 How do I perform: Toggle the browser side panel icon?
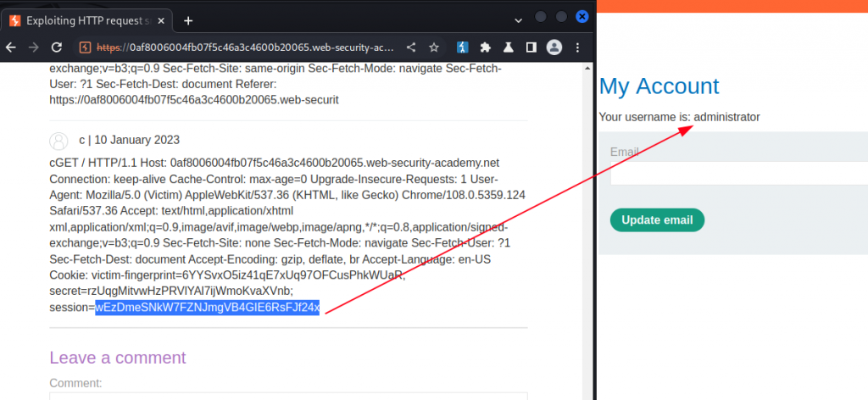[531, 47]
